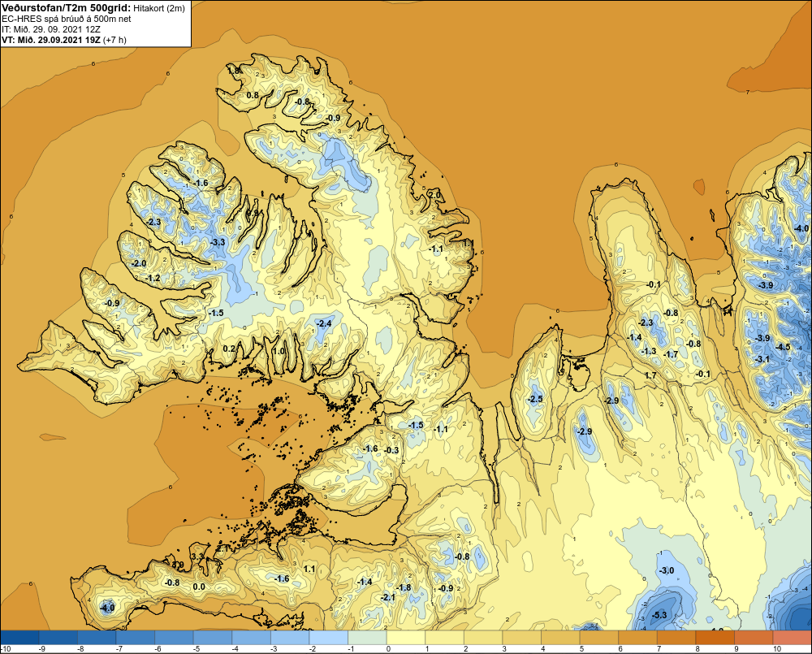Click the -1.3 temperature value
Screen dimensions: 812x654
[649, 351]
